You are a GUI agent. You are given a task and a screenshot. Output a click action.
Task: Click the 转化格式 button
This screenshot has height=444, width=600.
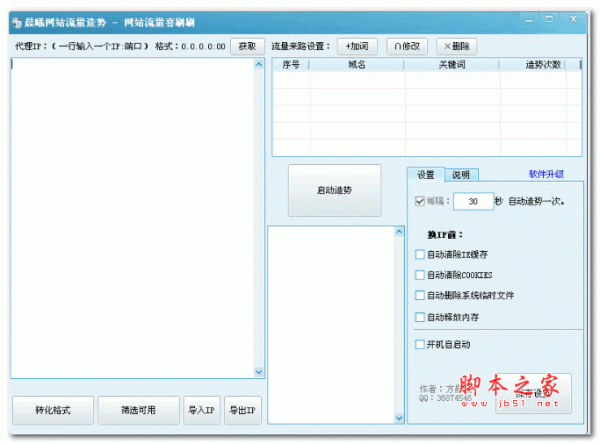point(53,410)
